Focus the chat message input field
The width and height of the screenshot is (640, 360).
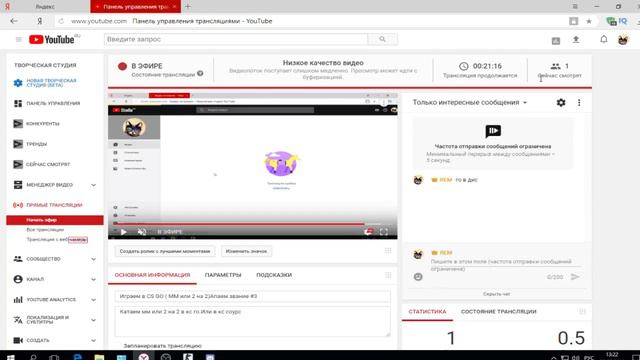pyautogui.click(x=505, y=265)
